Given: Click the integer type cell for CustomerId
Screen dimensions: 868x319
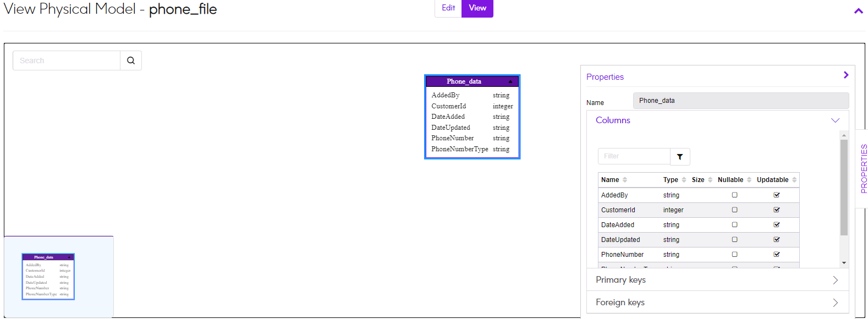Looking at the screenshot, I should pyautogui.click(x=673, y=210).
